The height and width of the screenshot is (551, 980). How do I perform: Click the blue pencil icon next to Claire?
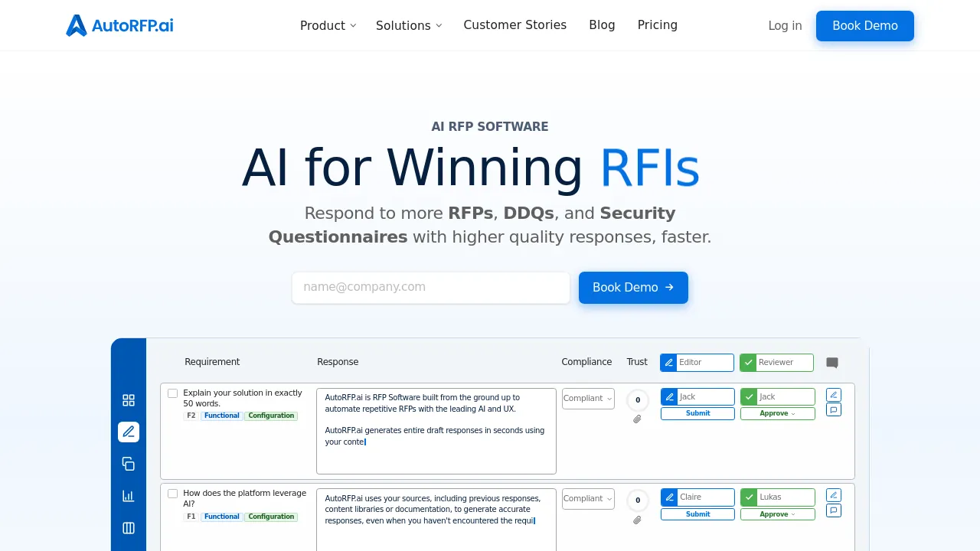click(669, 497)
